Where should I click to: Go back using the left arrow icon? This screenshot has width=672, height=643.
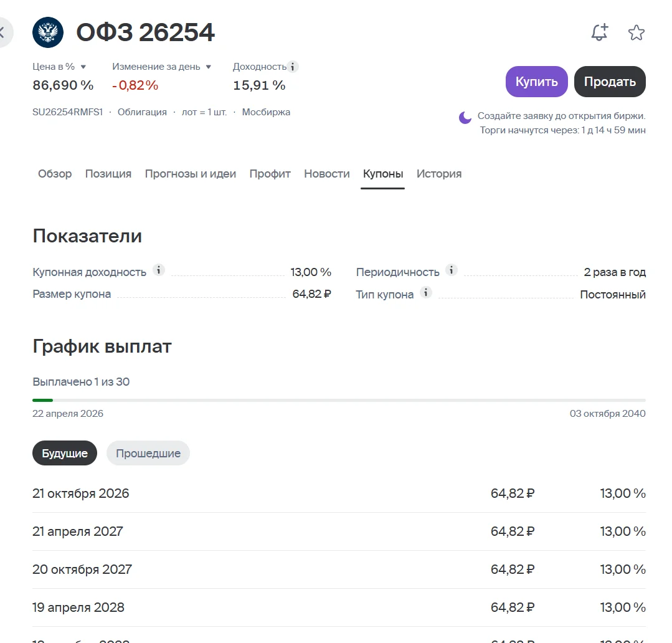pyautogui.click(x=2, y=32)
